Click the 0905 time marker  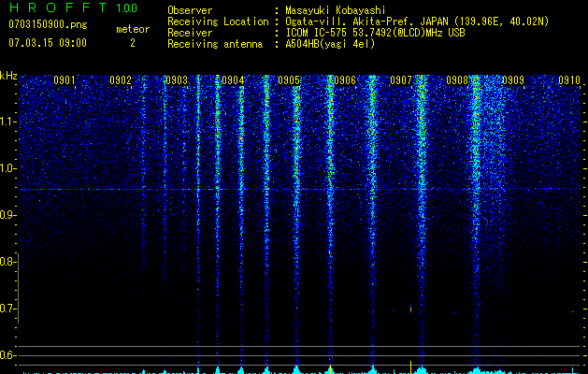coord(289,80)
